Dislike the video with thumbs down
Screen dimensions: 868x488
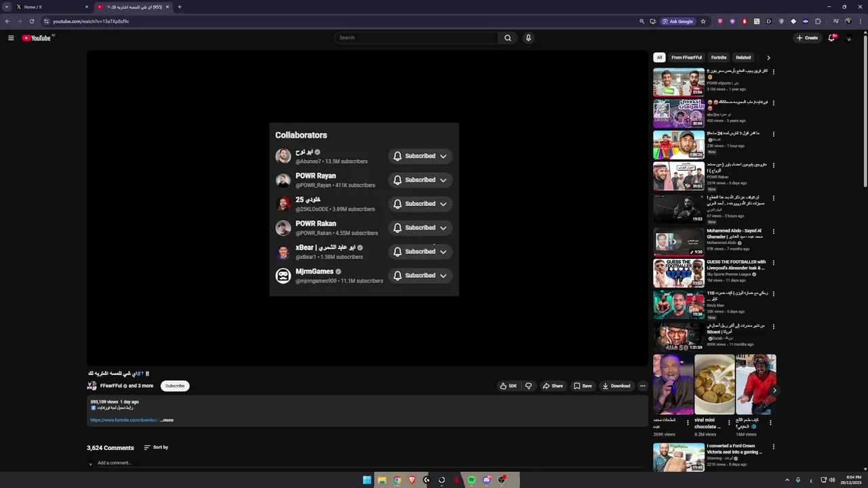click(x=528, y=386)
